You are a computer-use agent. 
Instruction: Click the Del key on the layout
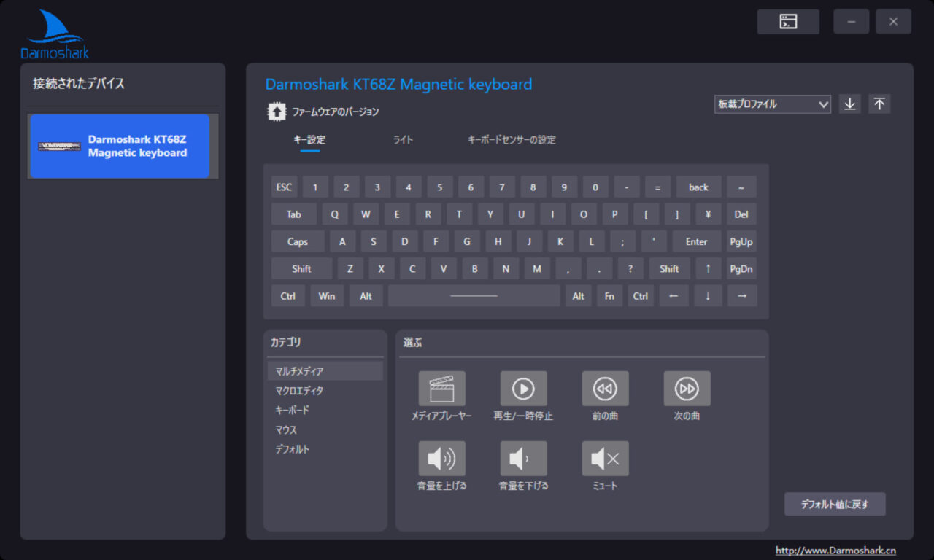point(741,214)
